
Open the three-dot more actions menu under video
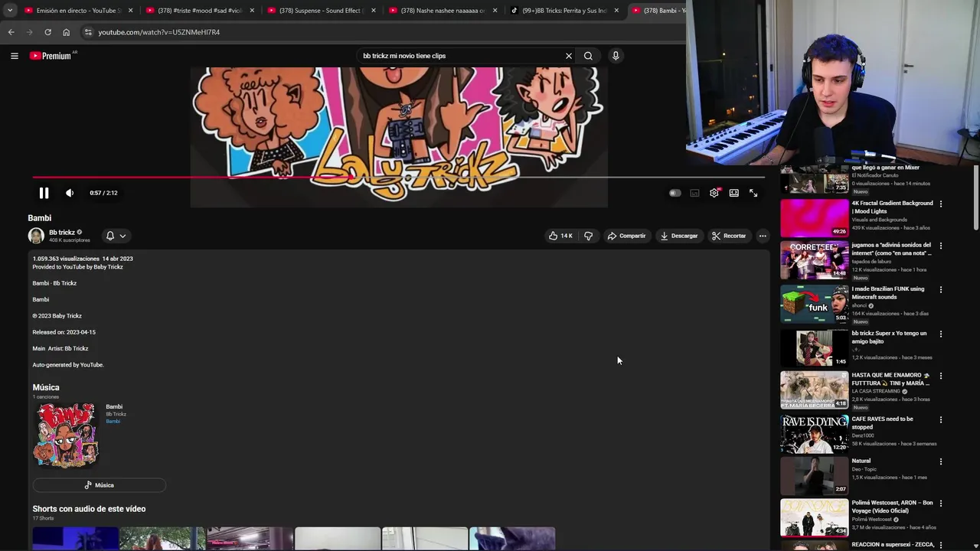click(763, 236)
